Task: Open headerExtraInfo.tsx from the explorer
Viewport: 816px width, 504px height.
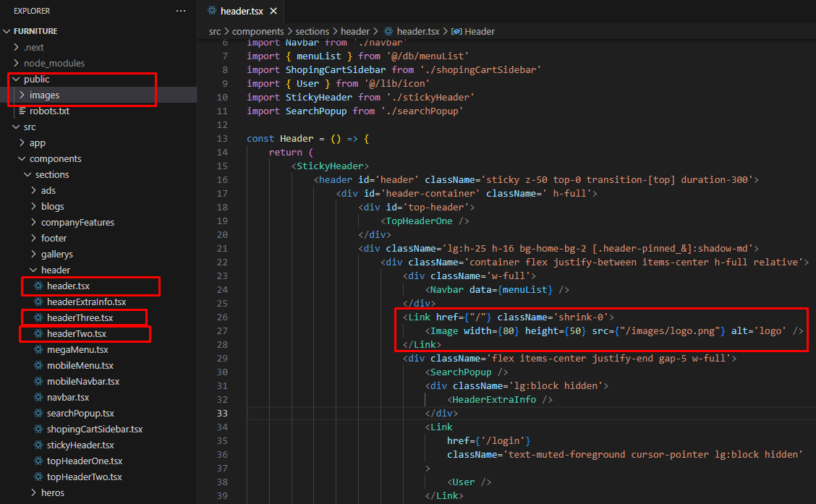Action: point(86,302)
